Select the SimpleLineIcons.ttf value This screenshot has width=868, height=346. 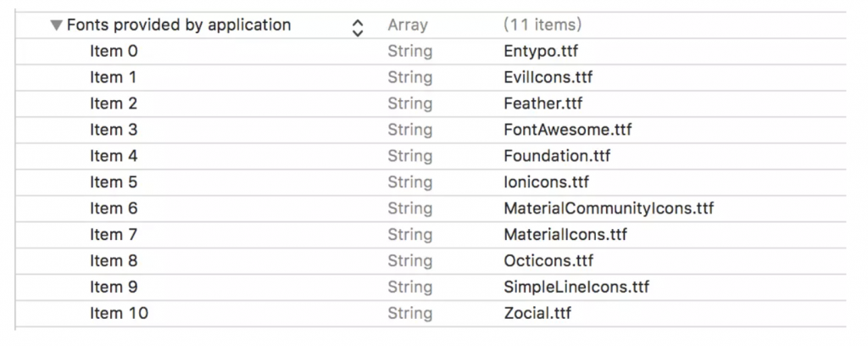pos(576,287)
